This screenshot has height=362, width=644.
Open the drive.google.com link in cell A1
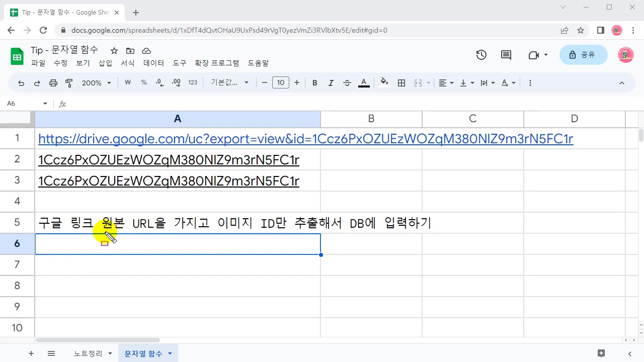[305, 139]
